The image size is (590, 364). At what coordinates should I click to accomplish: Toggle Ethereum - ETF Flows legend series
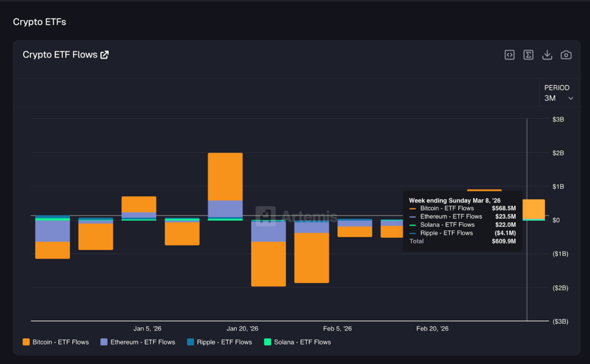pyautogui.click(x=142, y=342)
